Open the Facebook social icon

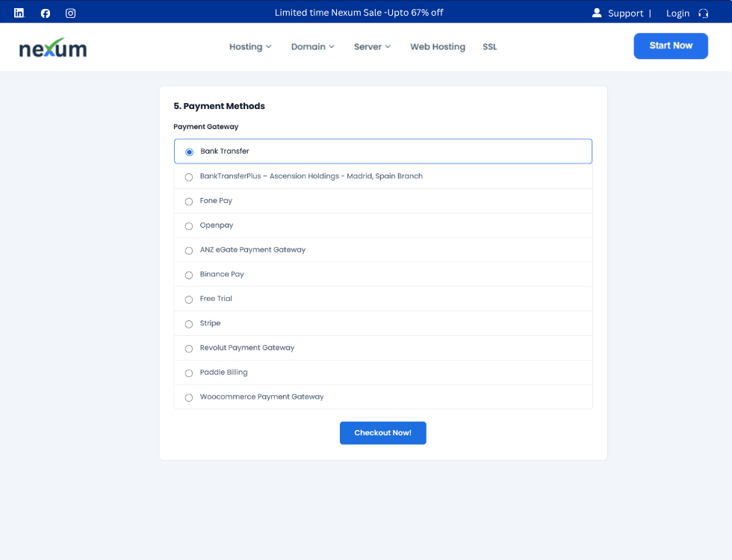pos(46,13)
